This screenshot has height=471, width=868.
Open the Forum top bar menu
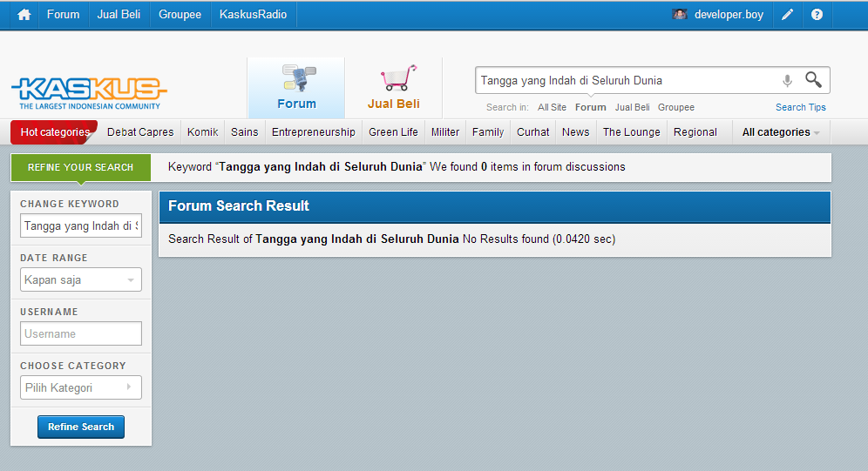63,15
